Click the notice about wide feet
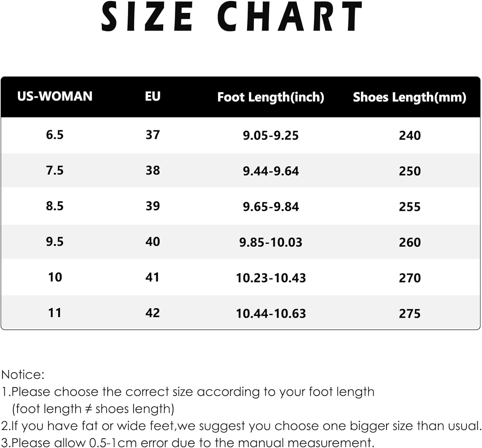Viewport: 482px width, 448px height. pyautogui.click(x=241, y=426)
